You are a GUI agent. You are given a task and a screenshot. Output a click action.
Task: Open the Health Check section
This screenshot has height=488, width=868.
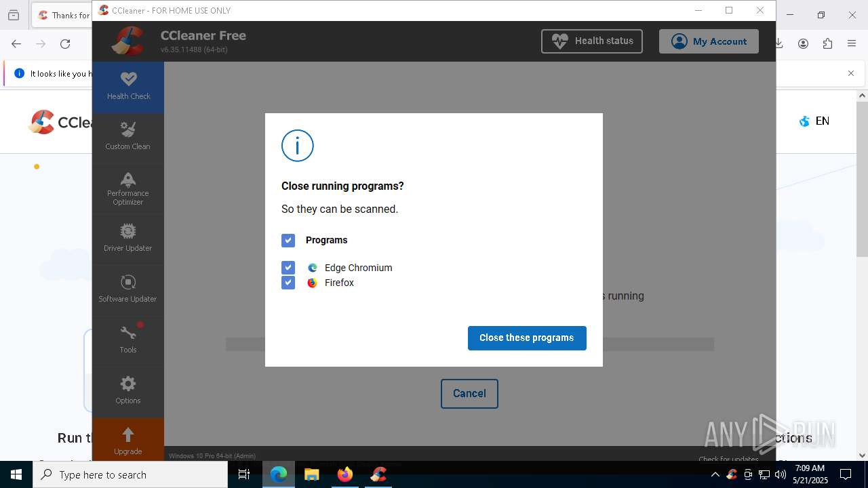(128, 87)
